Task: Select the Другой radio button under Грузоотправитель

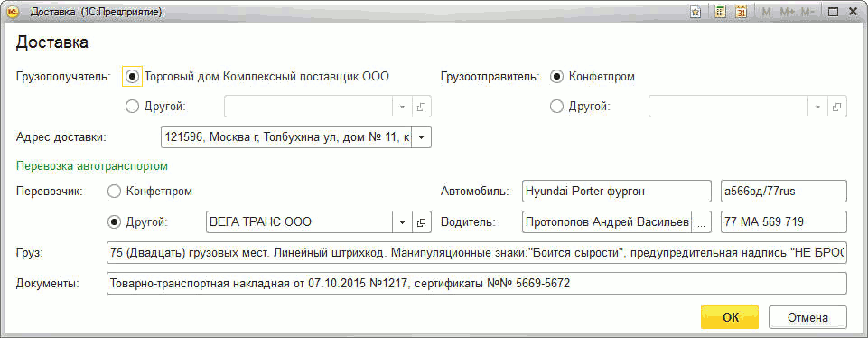Action: coord(556,107)
